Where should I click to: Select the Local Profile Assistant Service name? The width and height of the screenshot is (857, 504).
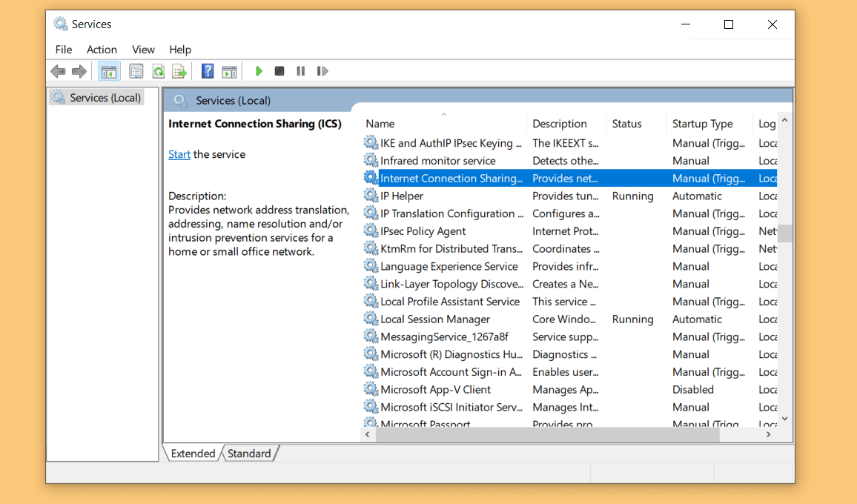pyautogui.click(x=450, y=301)
